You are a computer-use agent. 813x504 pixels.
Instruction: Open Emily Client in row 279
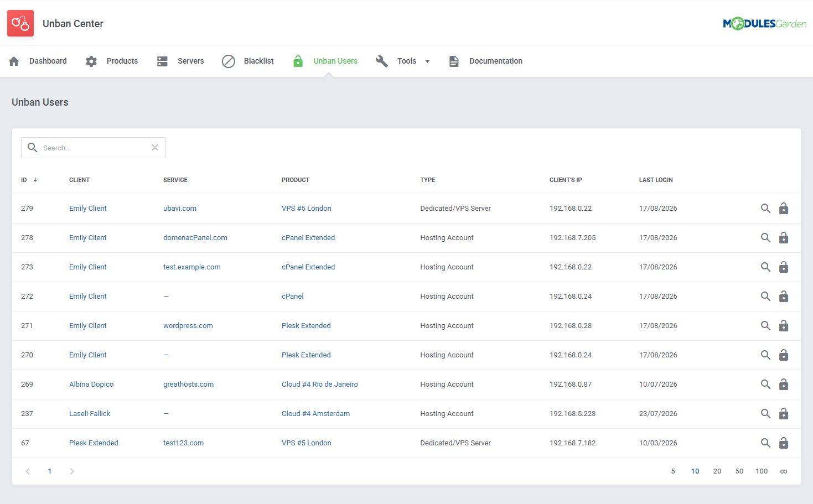pos(88,209)
